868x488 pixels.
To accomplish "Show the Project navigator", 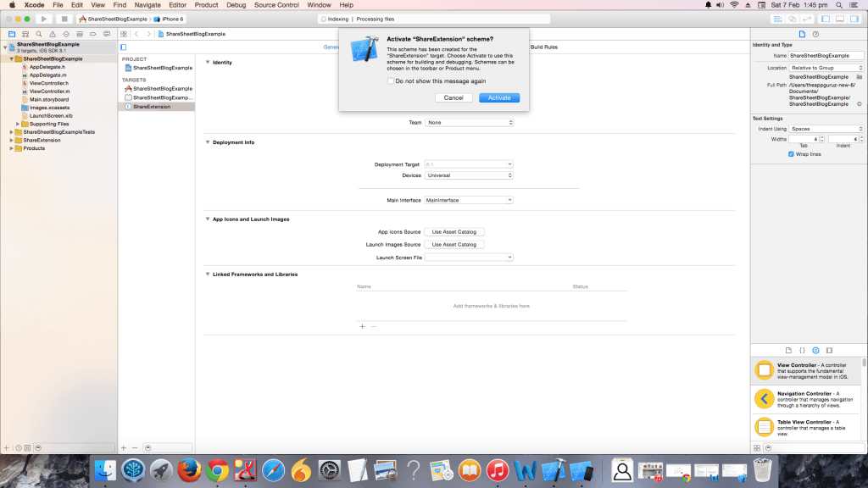I will [12, 34].
